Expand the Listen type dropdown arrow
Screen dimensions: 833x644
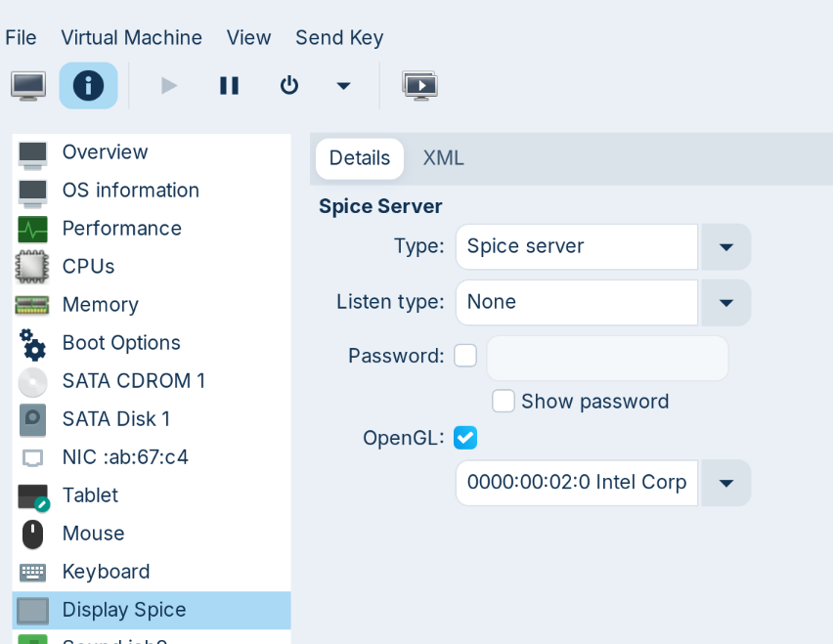725,303
